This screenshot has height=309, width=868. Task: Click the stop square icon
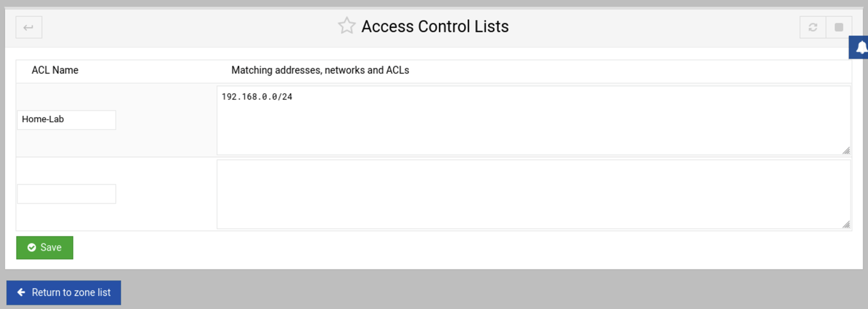tap(840, 27)
